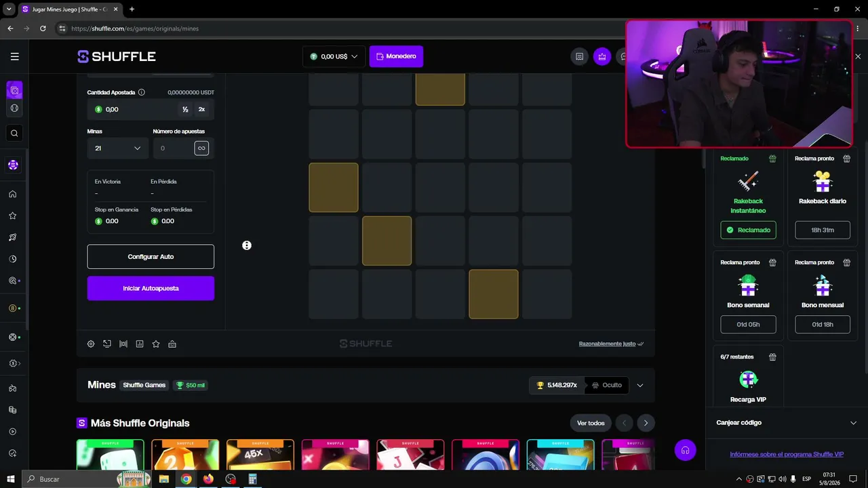
Task: Open the hamburger menu in Shuffle header
Action: 14,56
